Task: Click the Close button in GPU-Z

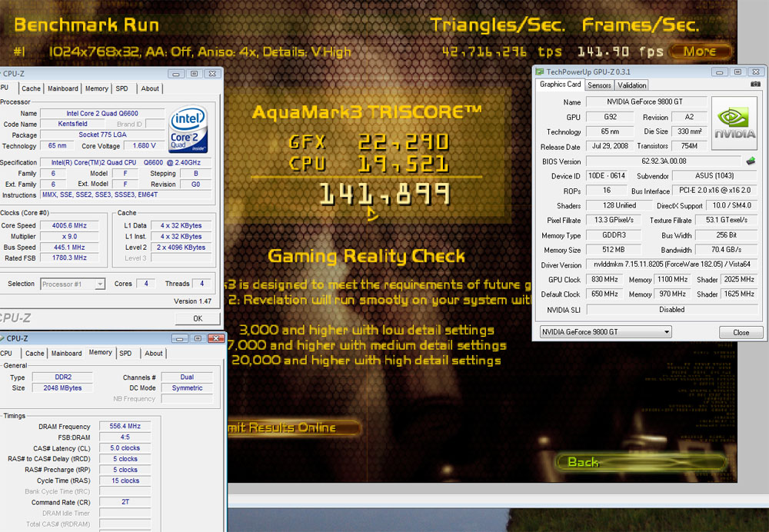Action: pyautogui.click(x=741, y=332)
